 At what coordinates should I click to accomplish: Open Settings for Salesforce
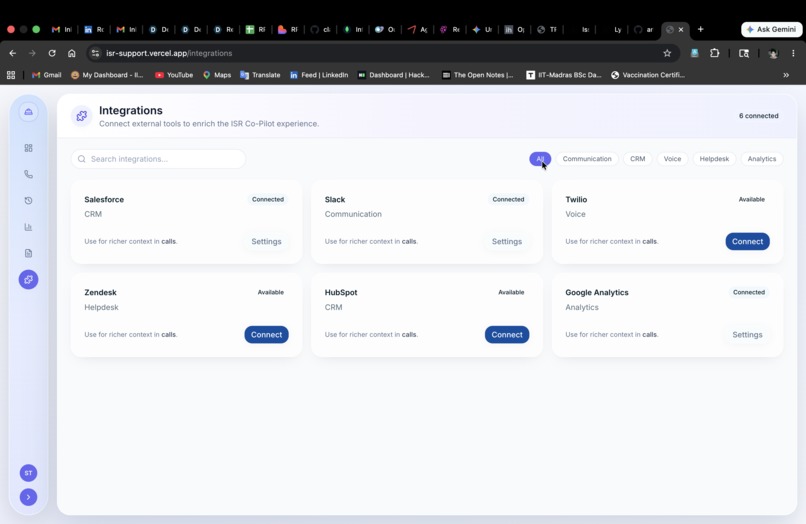point(266,242)
